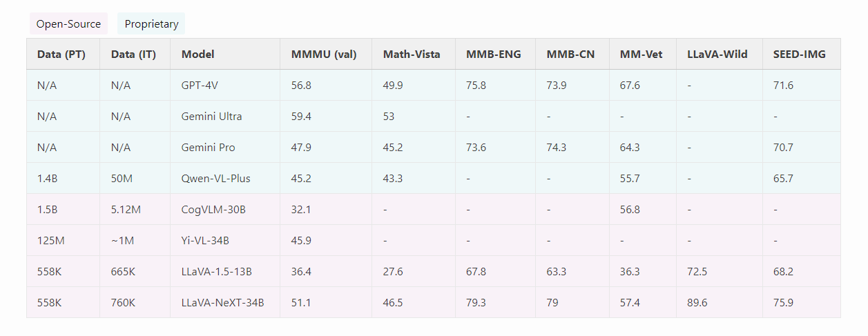
Task: Click the Math-Vista column header
Action: coord(412,55)
